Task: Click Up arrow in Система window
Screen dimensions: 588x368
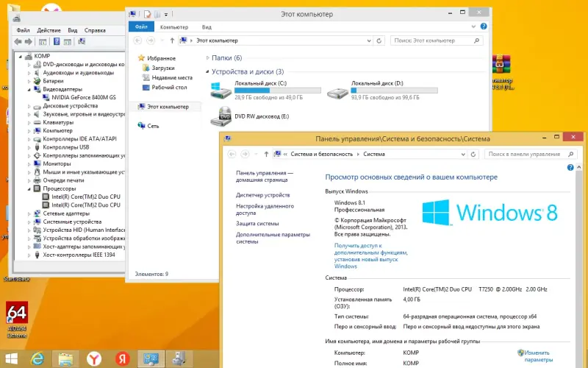Action: pyautogui.click(x=266, y=155)
